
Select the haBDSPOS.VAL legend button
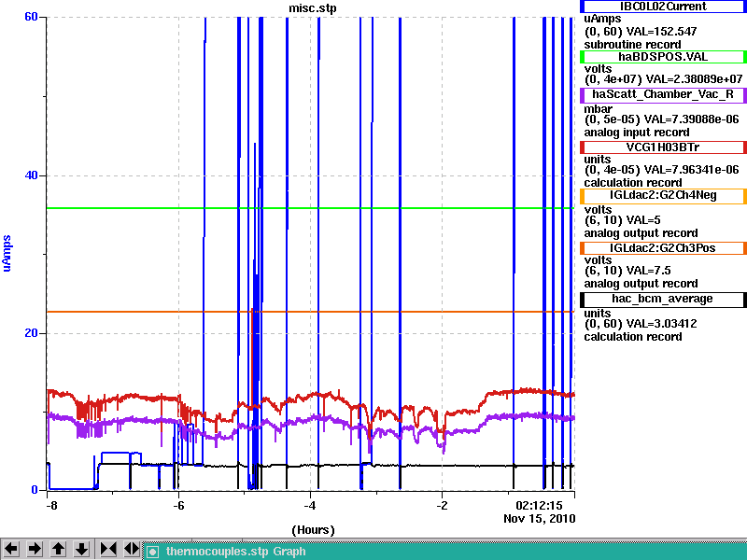(663, 57)
